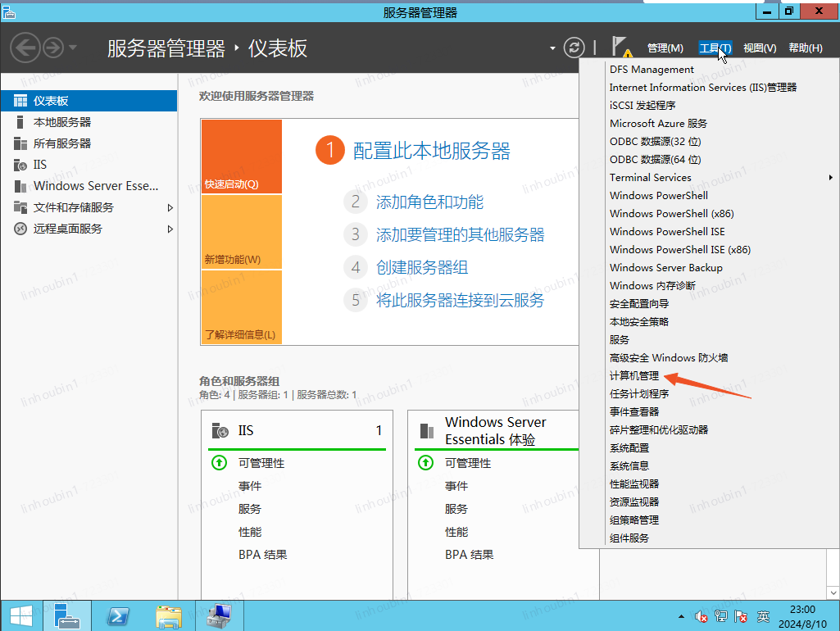Open 系统配置

coord(629,447)
